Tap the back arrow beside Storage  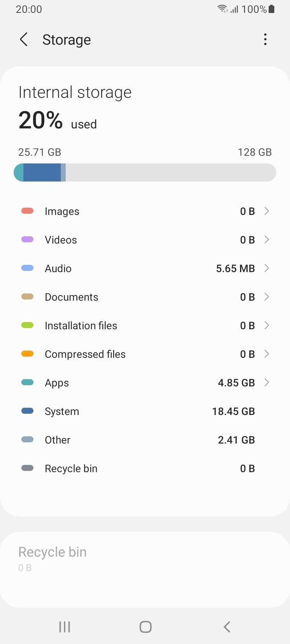[x=24, y=39]
